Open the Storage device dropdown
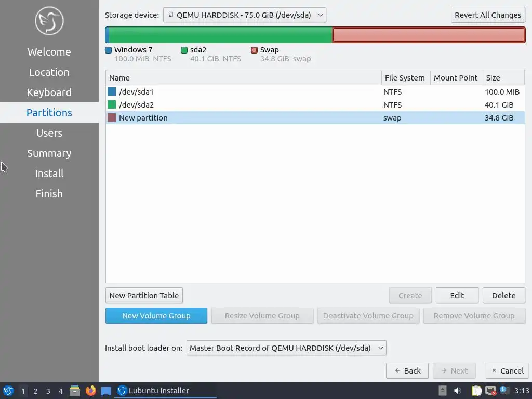 tap(245, 15)
